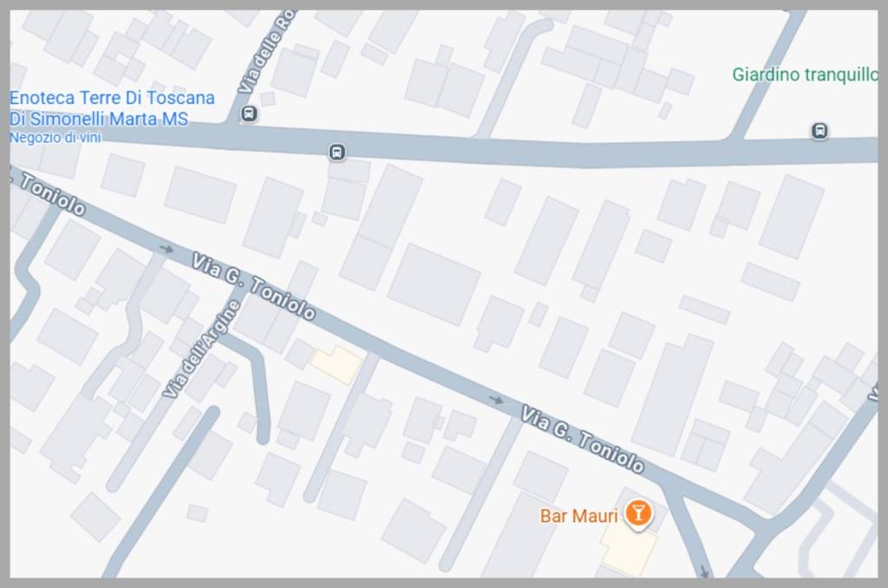Viewport: 888px width, 588px height.
Task: Open Enoteca Terre Di Toscana place label
Action: click(x=112, y=108)
